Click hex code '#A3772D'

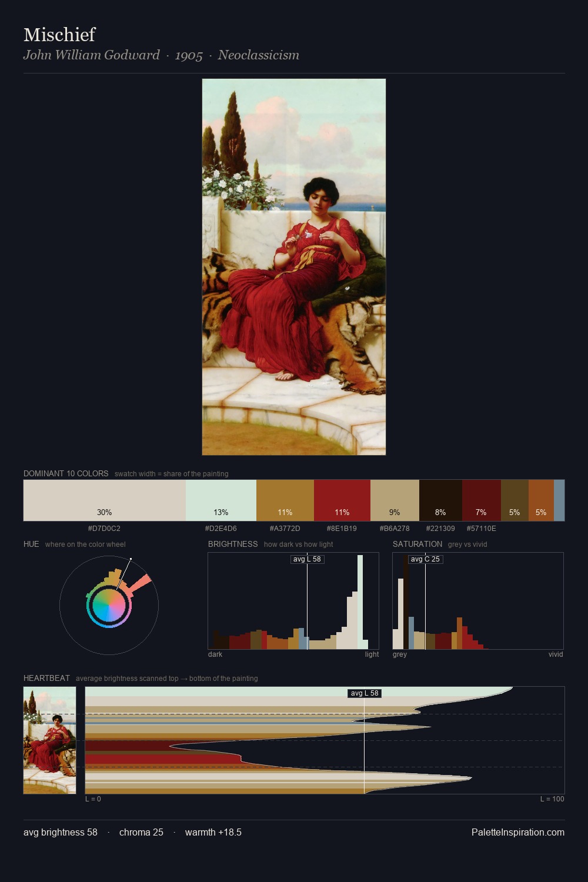point(285,529)
